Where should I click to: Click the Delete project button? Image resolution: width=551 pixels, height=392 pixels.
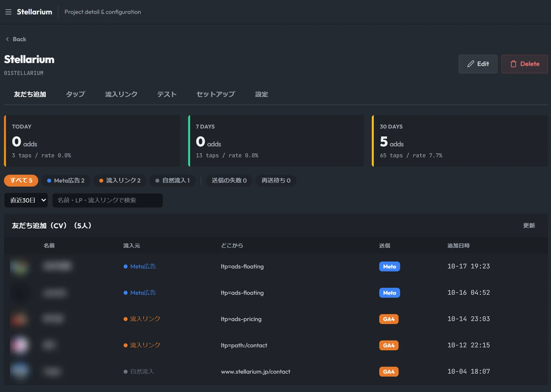pos(524,64)
